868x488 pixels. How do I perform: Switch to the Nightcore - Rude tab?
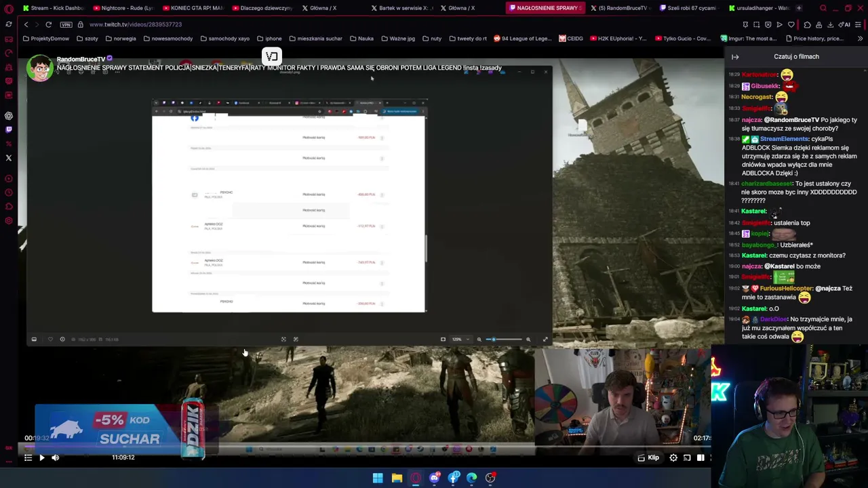(122, 8)
